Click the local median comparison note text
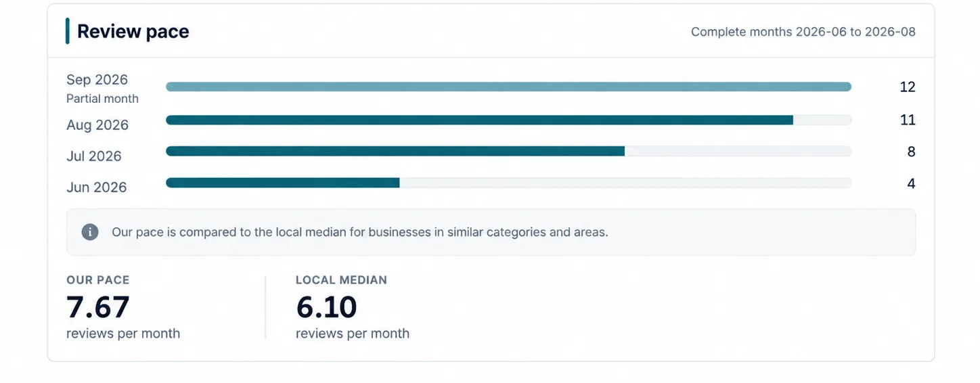 coord(360,232)
